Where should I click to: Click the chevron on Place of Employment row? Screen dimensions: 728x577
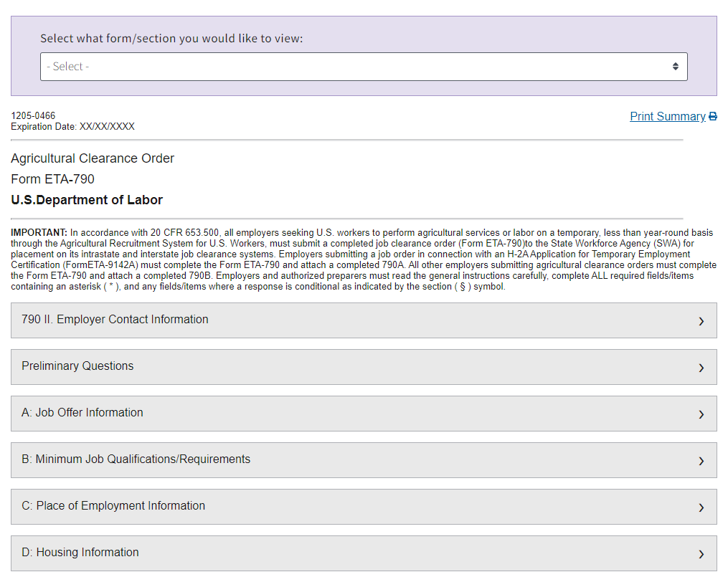click(701, 507)
